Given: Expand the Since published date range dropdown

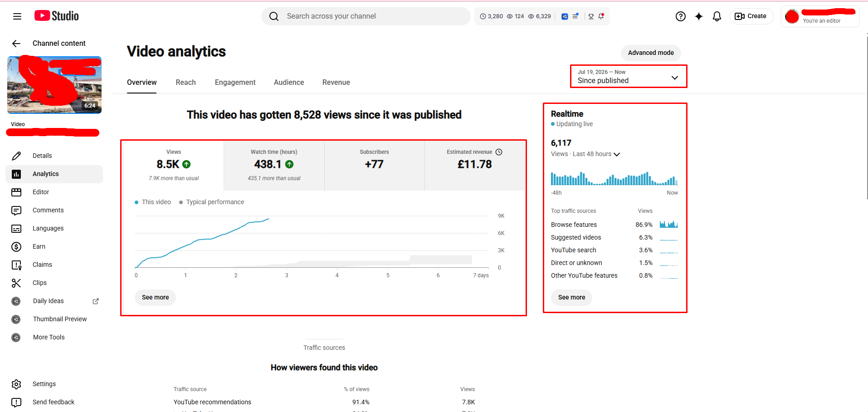Looking at the screenshot, I should (629, 76).
